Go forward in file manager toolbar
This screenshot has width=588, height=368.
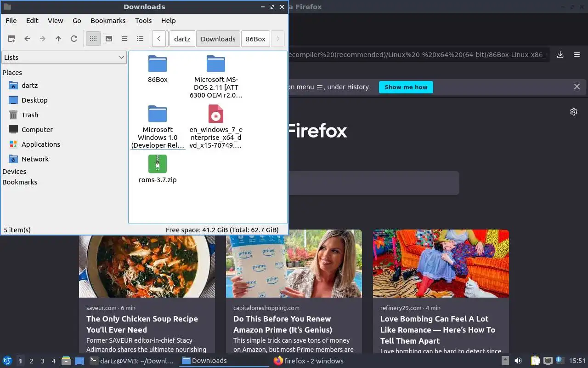tap(43, 39)
